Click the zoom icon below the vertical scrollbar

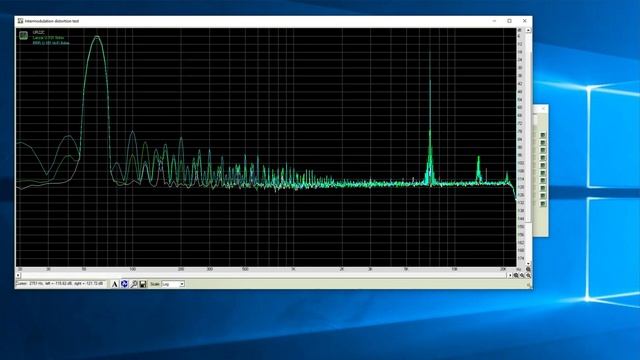click(x=528, y=269)
